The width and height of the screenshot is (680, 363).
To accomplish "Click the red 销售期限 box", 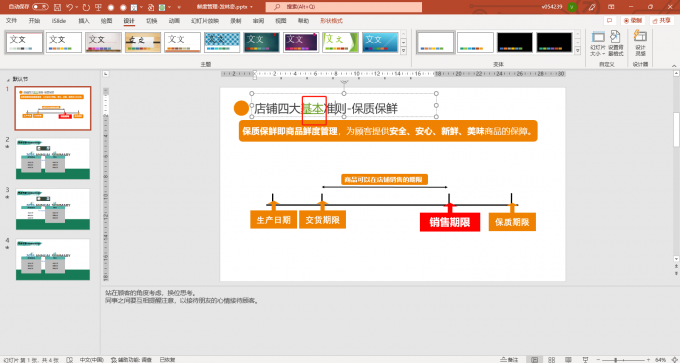I will 450,222.
